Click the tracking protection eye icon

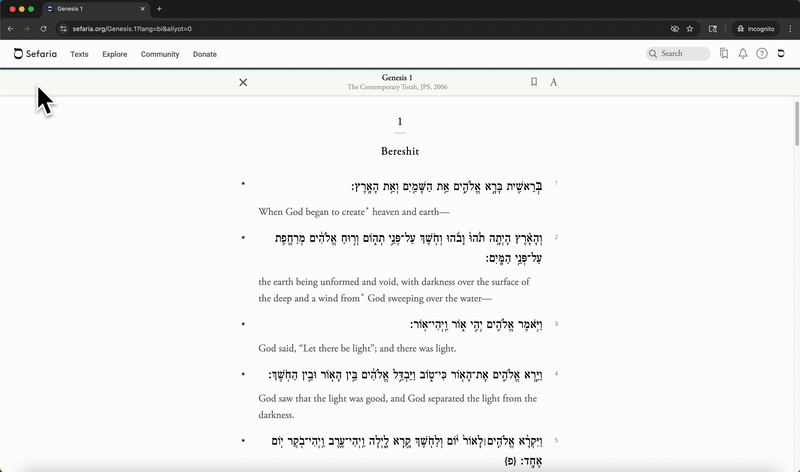674,29
